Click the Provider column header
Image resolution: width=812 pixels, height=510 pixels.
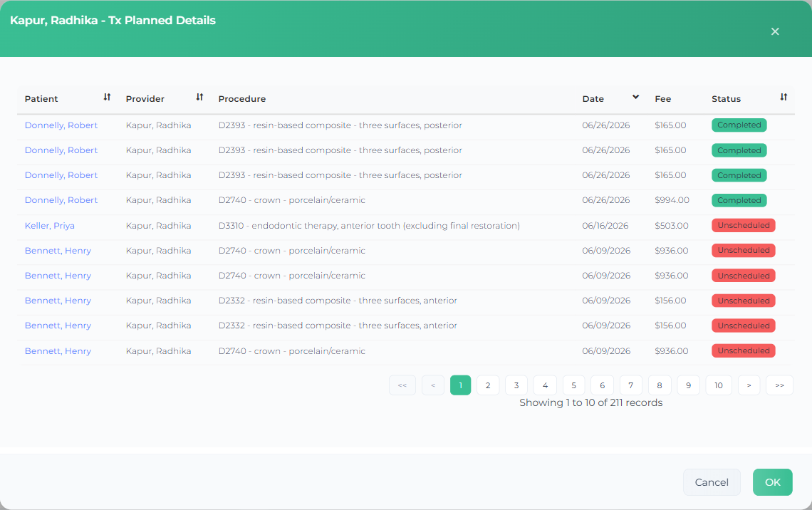tap(145, 99)
